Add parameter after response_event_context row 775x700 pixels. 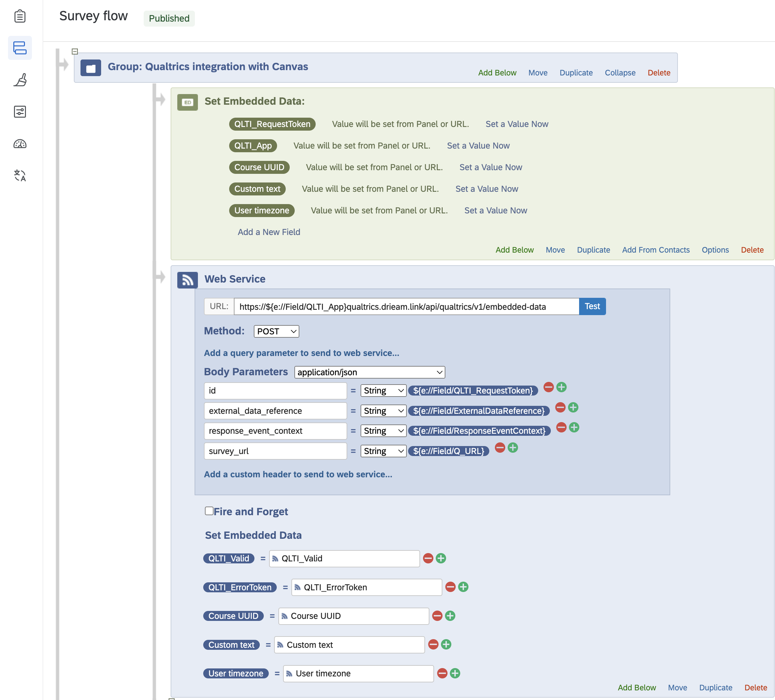coord(574,427)
